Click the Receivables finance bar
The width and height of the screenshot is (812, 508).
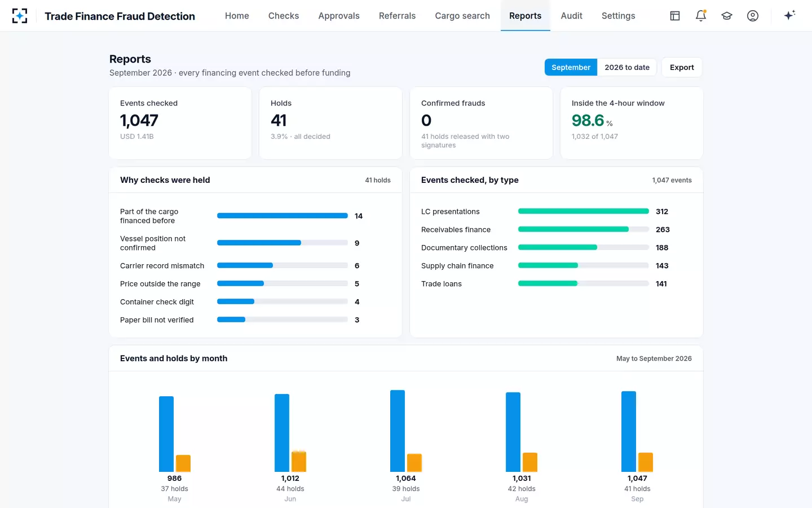click(x=573, y=229)
